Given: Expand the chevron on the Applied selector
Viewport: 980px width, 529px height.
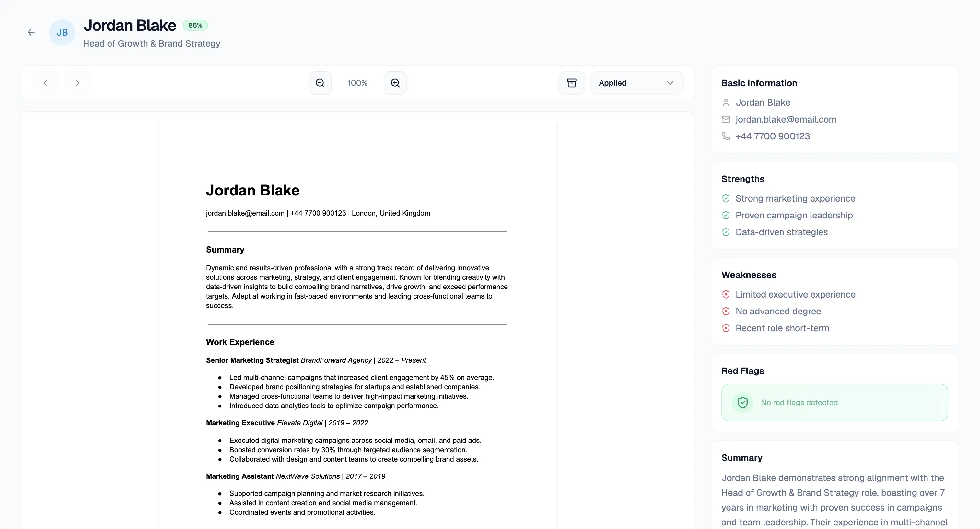Looking at the screenshot, I should pos(670,83).
